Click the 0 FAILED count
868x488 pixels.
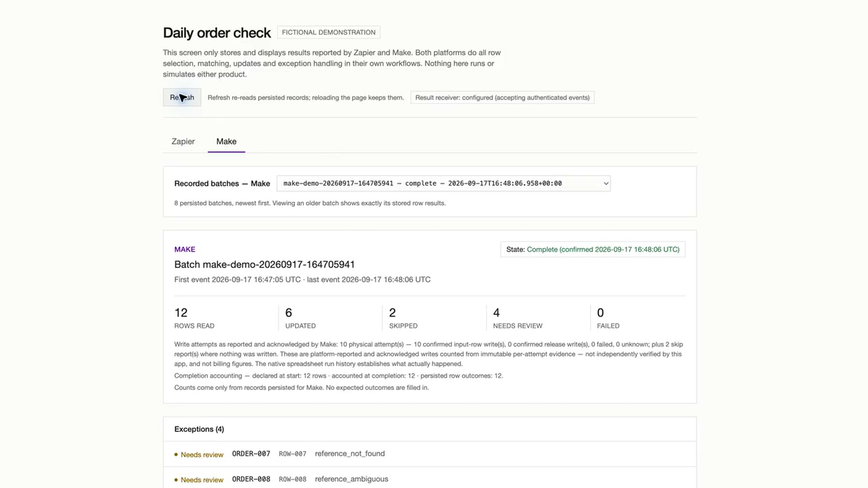tap(608, 318)
